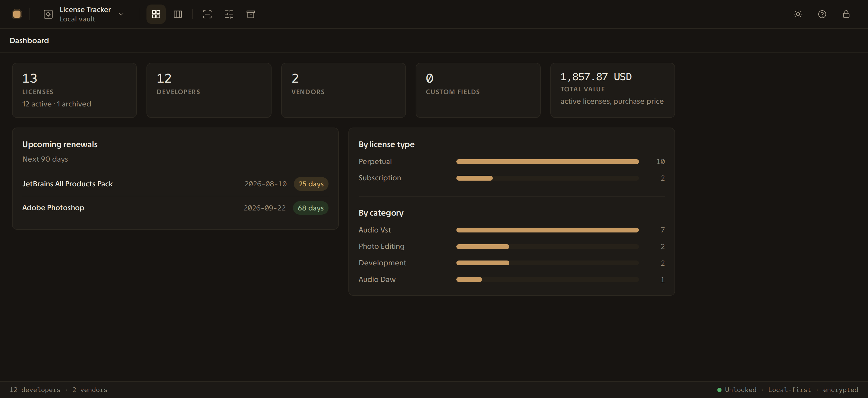Click the green Unlocked status dot
This screenshot has width=868, height=398.
719,390
